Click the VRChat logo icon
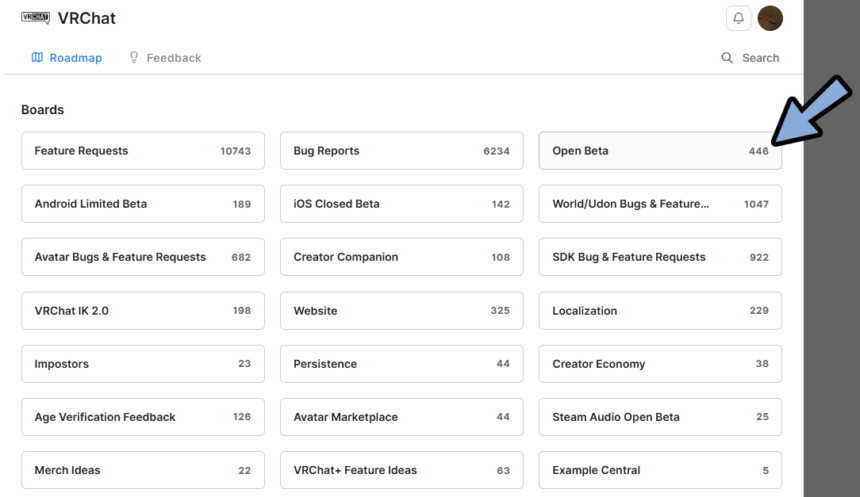Viewport: 860px width, 497px height. click(x=36, y=18)
